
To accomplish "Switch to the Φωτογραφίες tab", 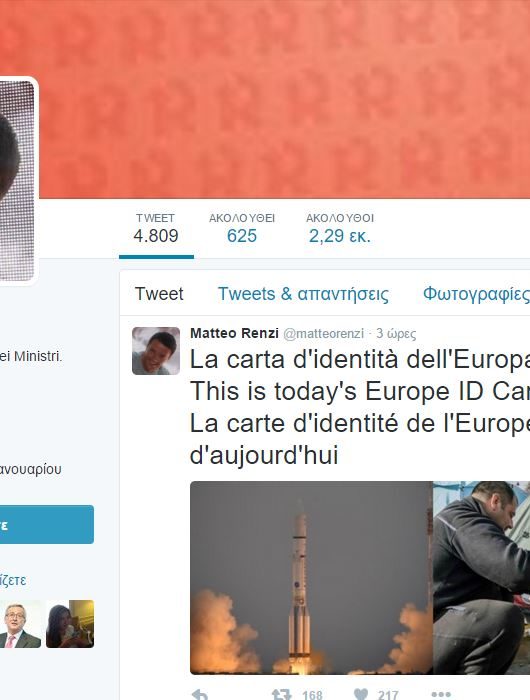I will click(x=476, y=294).
